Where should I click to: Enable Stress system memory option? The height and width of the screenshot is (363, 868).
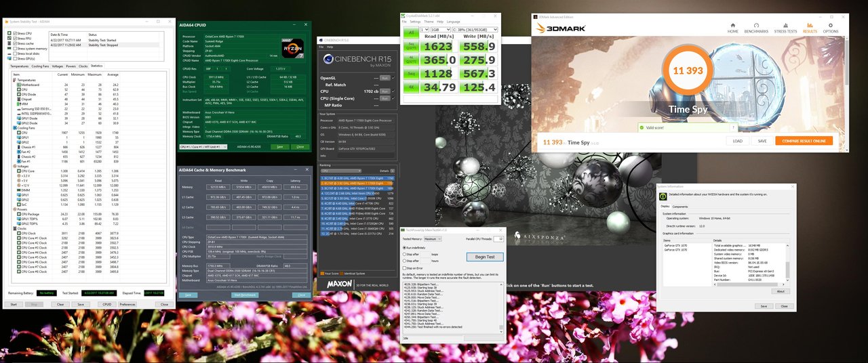point(16,49)
